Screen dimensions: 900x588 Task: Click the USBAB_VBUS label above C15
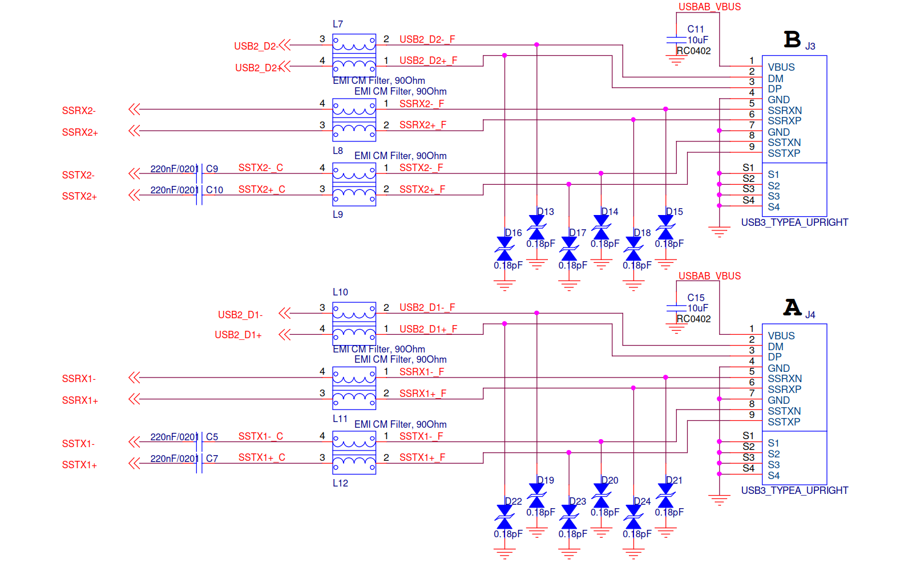pos(709,276)
